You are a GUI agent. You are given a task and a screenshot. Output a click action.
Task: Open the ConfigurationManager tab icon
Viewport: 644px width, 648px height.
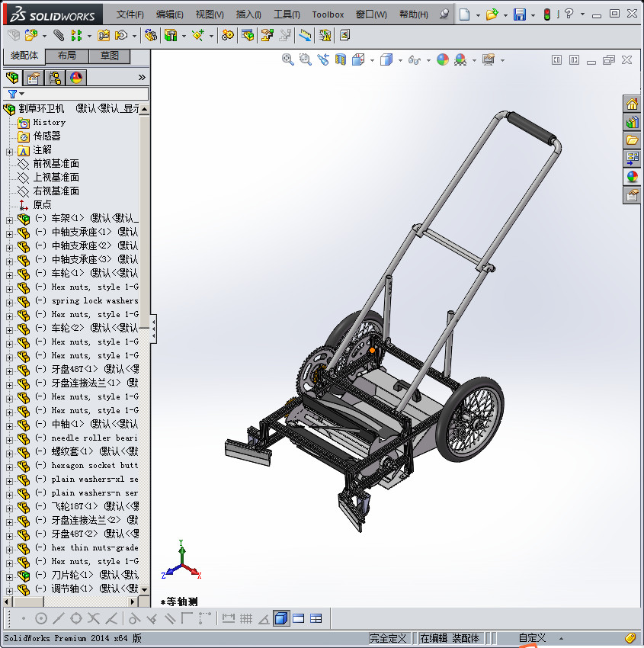[55, 77]
